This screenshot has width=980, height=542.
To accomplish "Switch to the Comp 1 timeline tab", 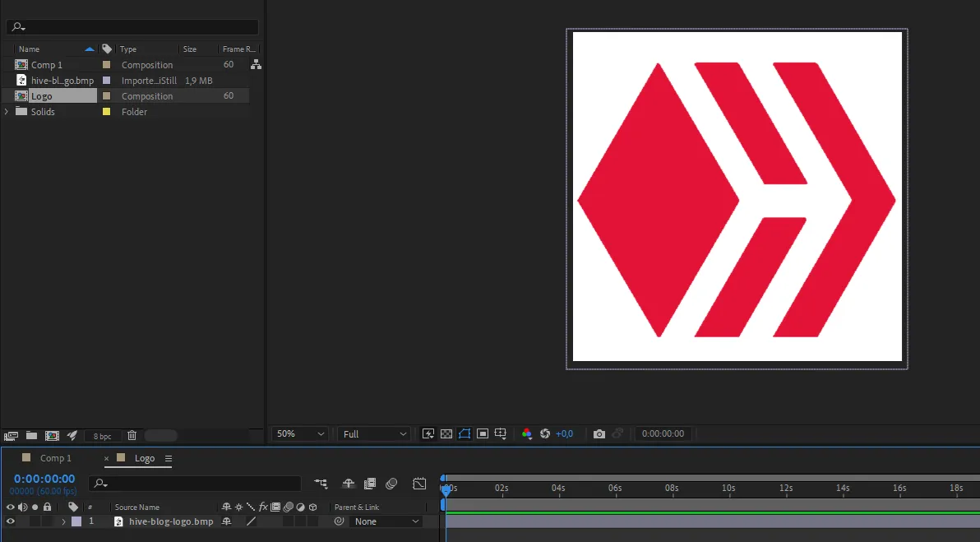I will click(56, 458).
